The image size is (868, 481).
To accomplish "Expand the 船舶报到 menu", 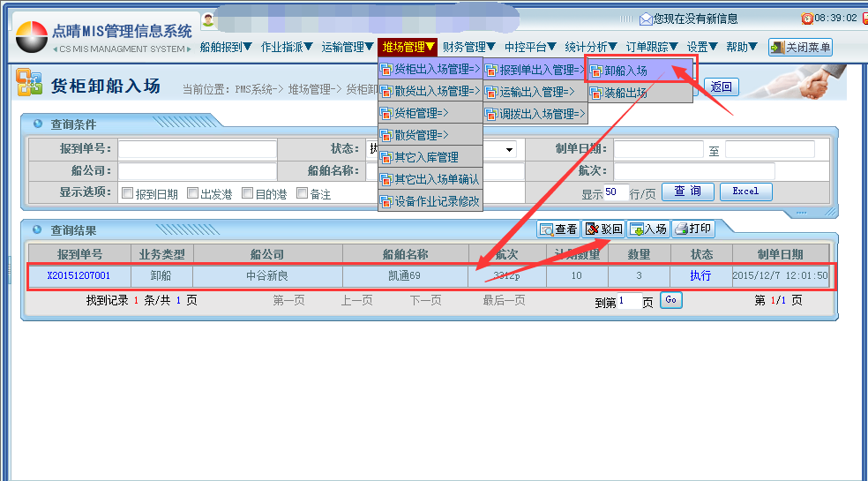I will click(x=226, y=48).
